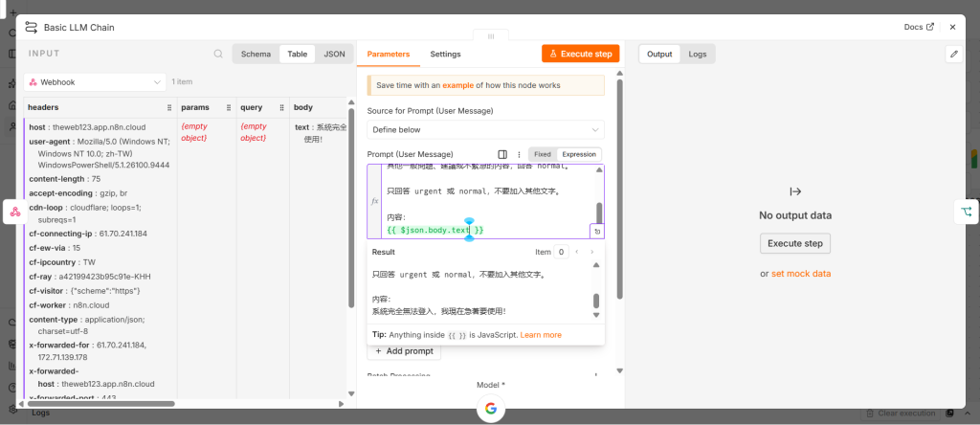Screen dimensions: 980x425
Task: Click the Parameters panel vertical scrollbar
Action: click(619, 188)
